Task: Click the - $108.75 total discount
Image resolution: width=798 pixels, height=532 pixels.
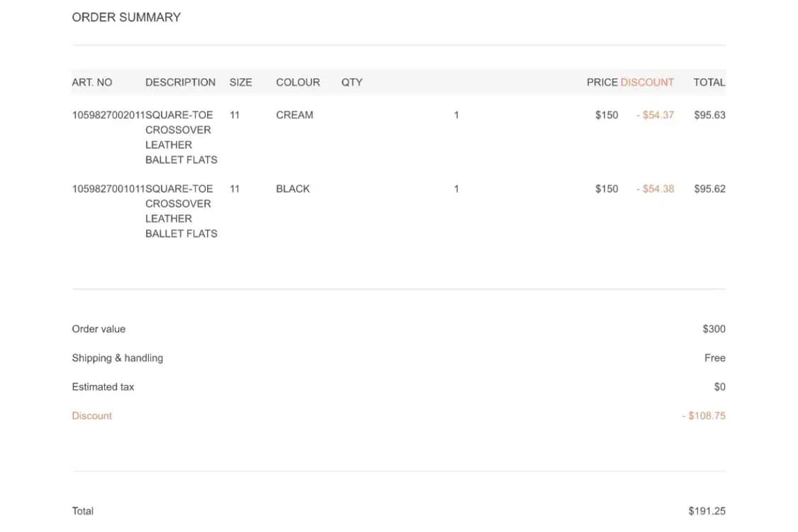Action: pos(704,416)
